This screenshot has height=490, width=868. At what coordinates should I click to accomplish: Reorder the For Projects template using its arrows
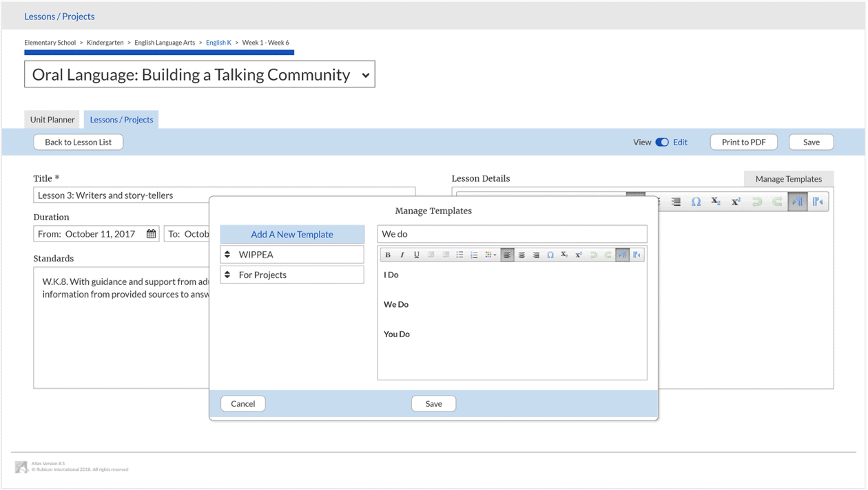[x=227, y=275]
